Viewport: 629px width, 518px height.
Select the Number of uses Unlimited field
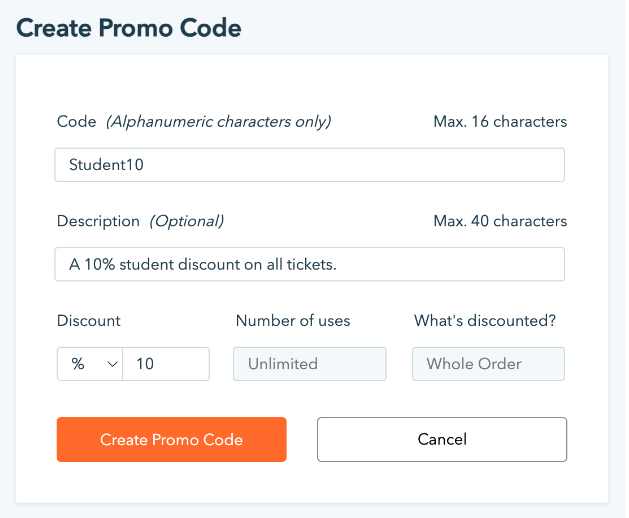(310, 364)
